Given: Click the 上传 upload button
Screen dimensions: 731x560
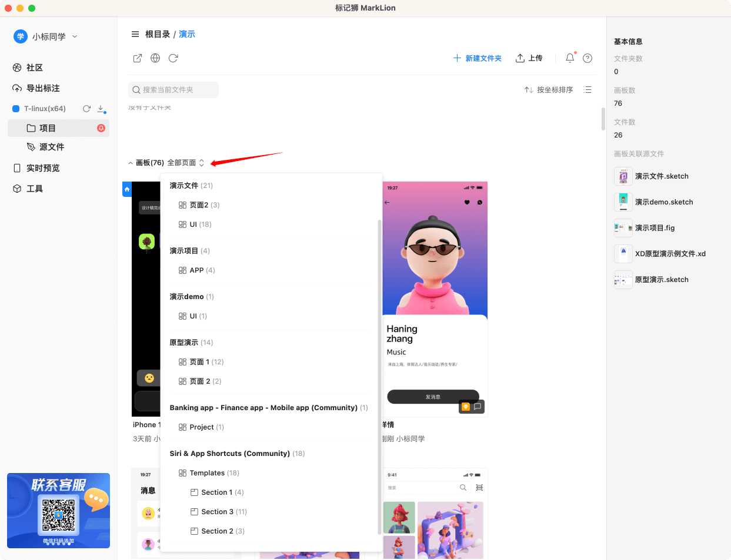Looking at the screenshot, I should (529, 58).
